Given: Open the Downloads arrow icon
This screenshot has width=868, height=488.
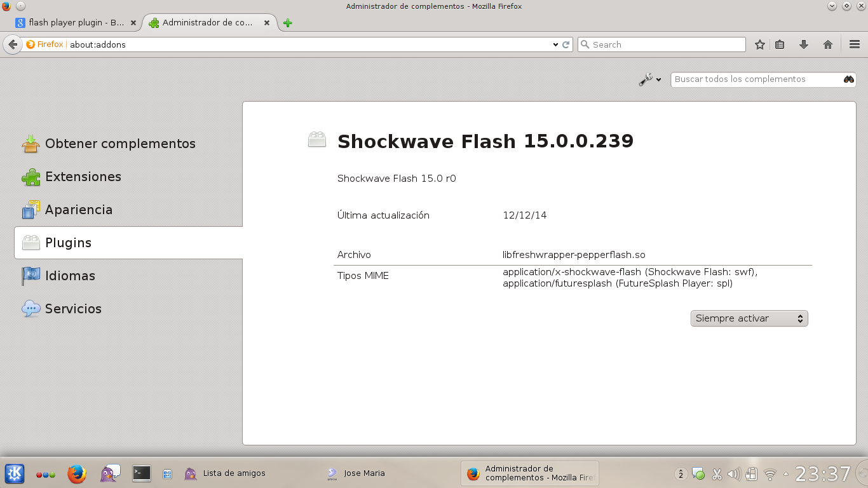Looking at the screenshot, I should (x=804, y=44).
